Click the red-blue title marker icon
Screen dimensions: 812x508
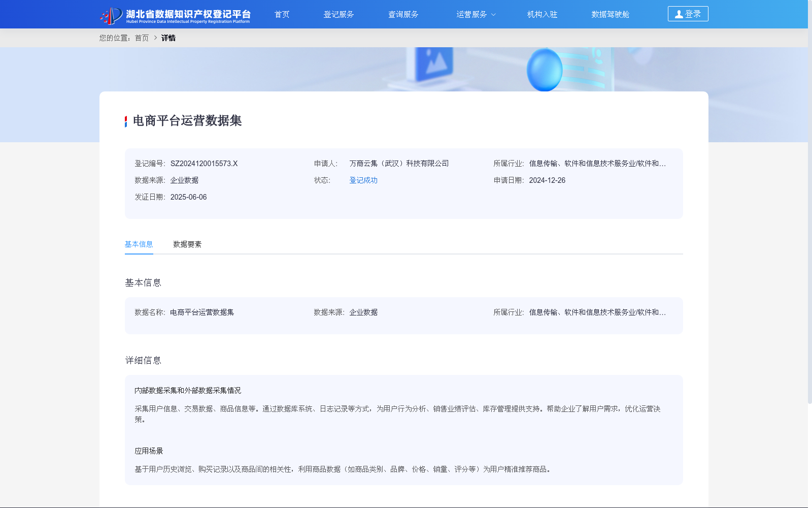click(126, 121)
